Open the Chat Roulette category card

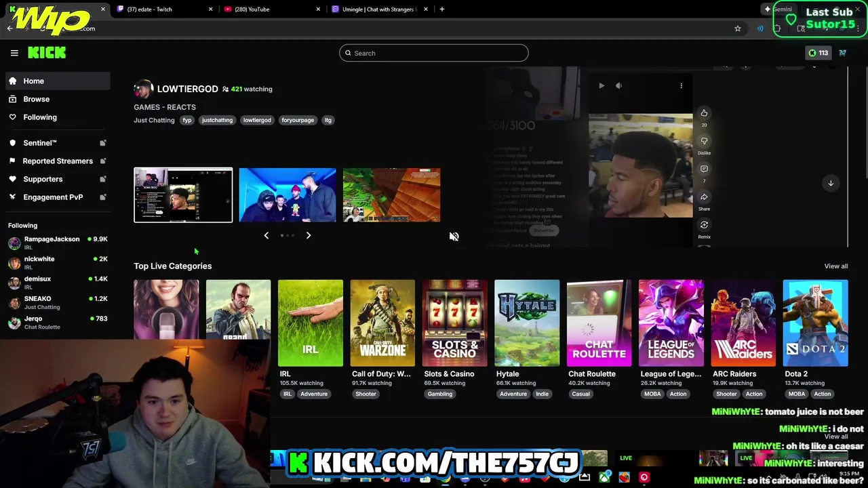(x=599, y=323)
